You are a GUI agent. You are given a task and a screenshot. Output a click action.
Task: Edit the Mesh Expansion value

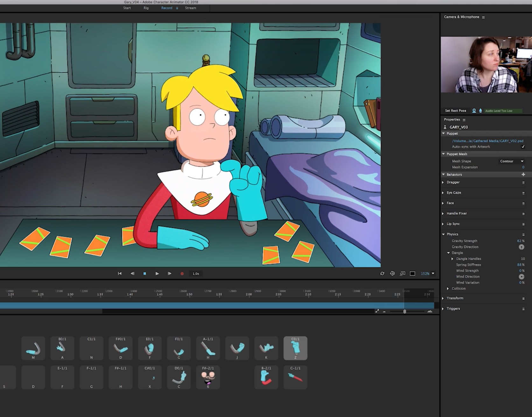[523, 167]
